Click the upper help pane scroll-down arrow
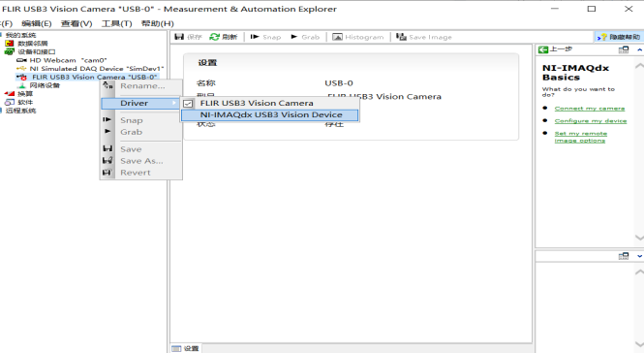Image resolution: width=644 pixels, height=353 pixels. 639,238
